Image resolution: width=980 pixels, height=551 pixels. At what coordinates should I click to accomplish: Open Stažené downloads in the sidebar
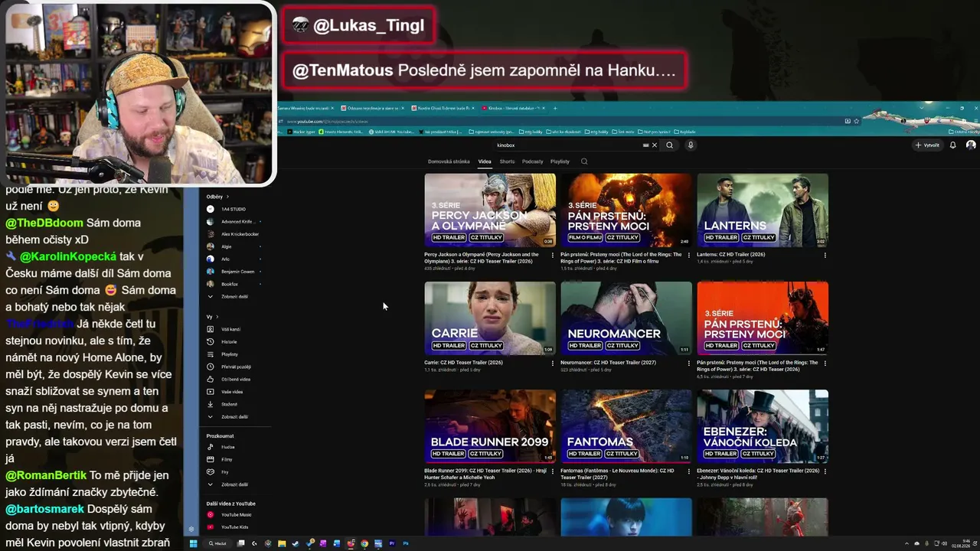tap(229, 404)
